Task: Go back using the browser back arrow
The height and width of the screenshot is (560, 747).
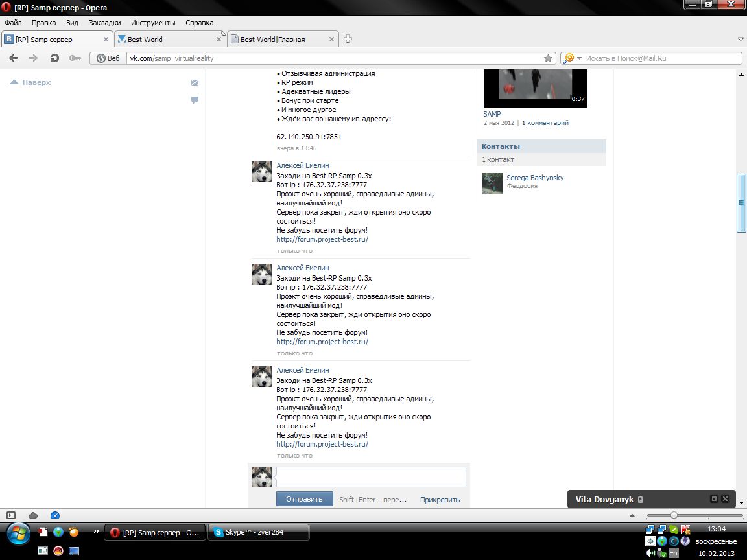Action: pyautogui.click(x=14, y=58)
